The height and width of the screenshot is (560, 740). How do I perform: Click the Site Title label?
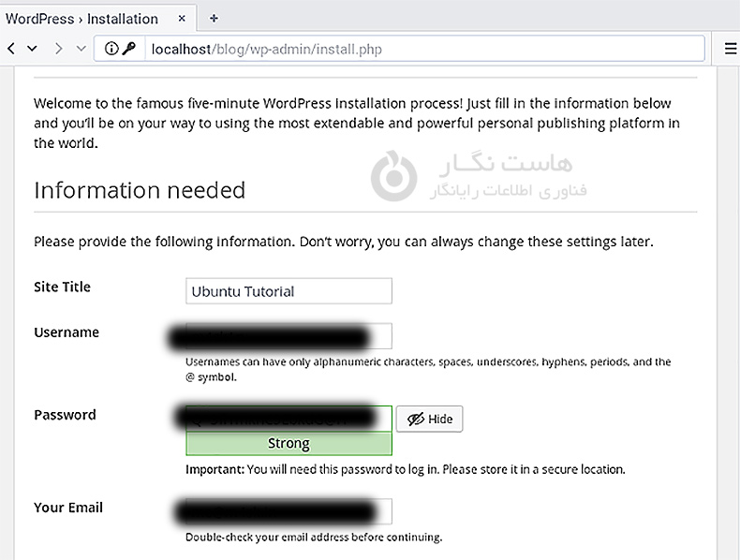tap(62, 287)
